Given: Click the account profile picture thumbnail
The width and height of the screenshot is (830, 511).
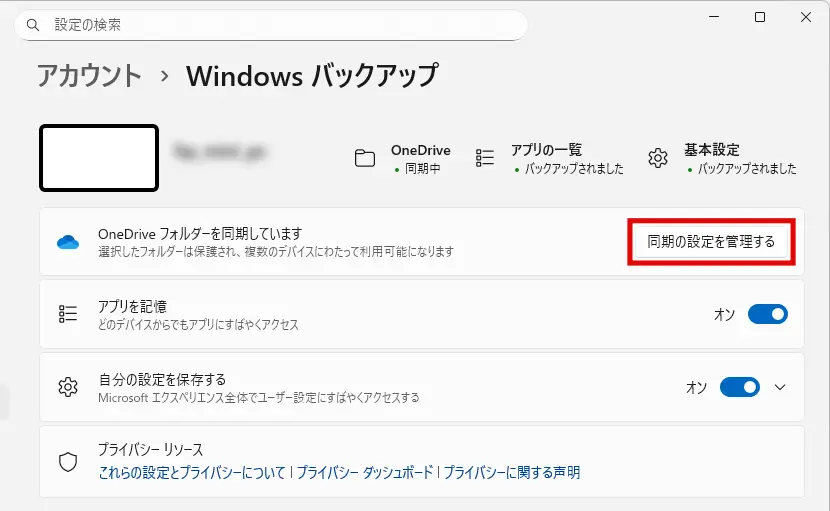Looking at the screenshot, I should pos(99,158).
